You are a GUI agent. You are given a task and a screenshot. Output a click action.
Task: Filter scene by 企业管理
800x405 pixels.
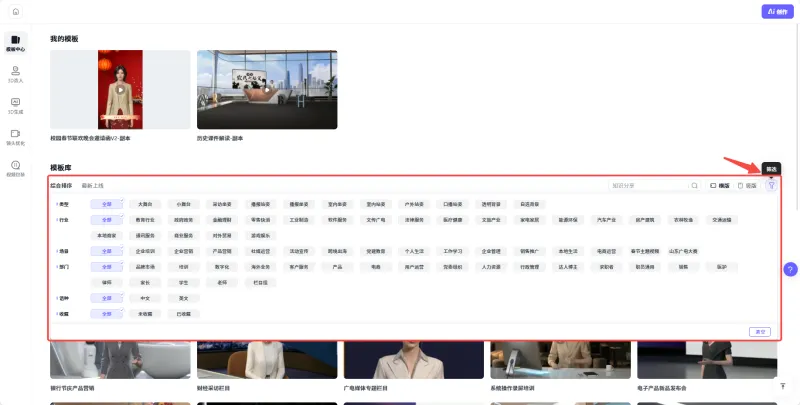pos(491,251)
